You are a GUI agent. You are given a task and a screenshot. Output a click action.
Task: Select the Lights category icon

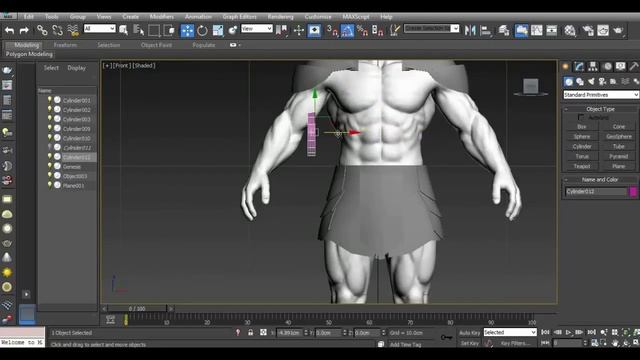591,82
